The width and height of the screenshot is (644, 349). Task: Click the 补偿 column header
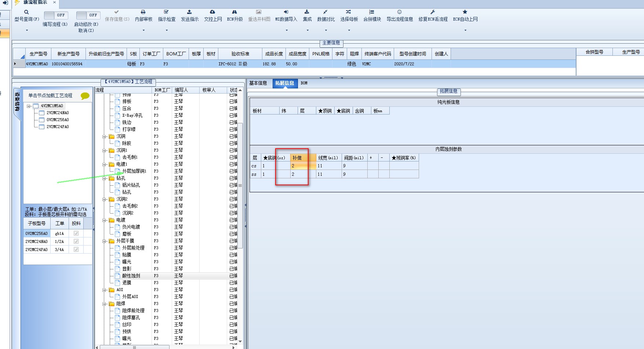pyautogui.click(x=303, y=158)
